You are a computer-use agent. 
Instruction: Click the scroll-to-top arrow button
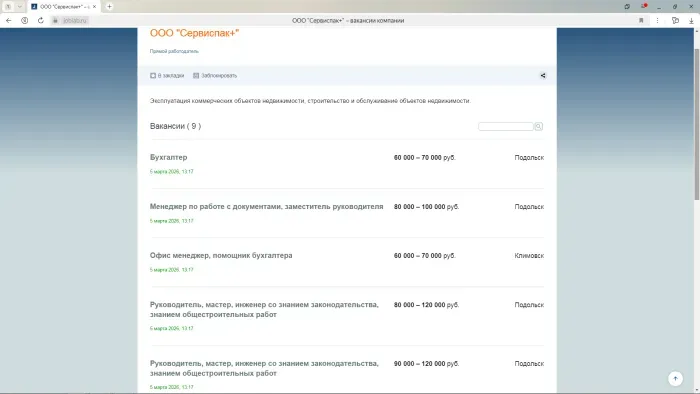click(x=675, y=378)
